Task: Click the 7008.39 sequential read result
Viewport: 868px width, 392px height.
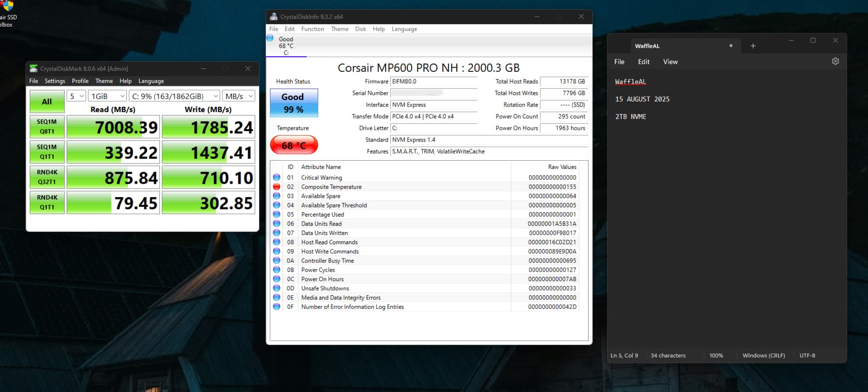Action: [113, 127]
